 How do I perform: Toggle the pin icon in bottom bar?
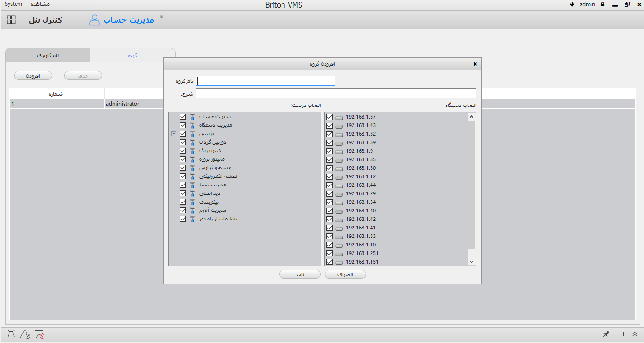(606, 334)
